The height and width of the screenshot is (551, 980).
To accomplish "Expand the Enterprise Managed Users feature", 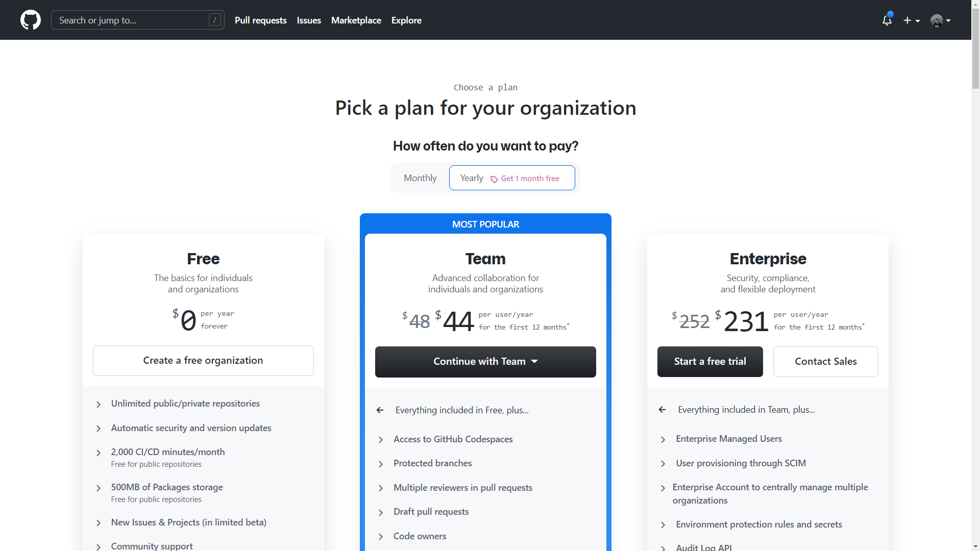I will pyautogui.click(x=664, y=439).
